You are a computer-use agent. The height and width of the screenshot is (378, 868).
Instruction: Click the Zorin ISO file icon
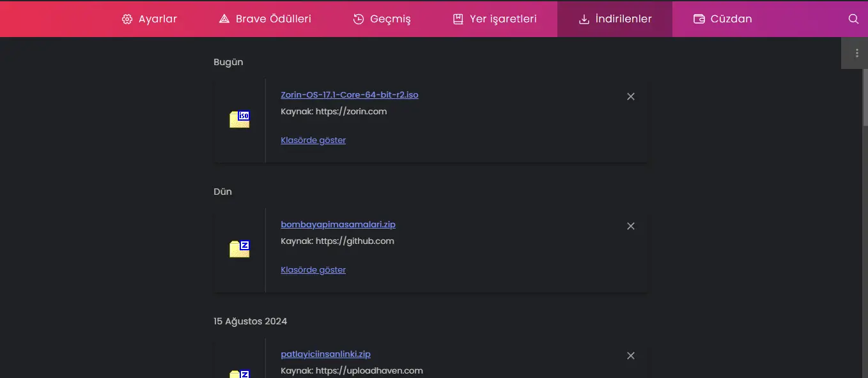click(240, 119)
